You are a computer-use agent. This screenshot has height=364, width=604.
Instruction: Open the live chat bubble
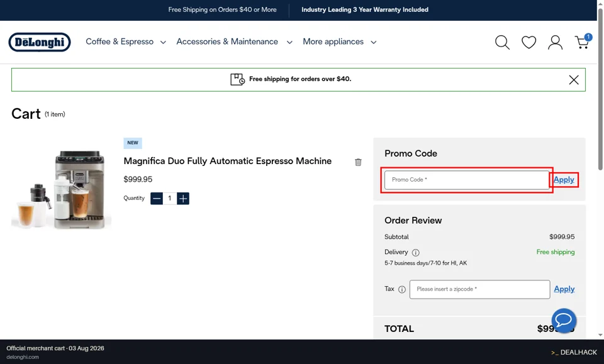point(564,320)
